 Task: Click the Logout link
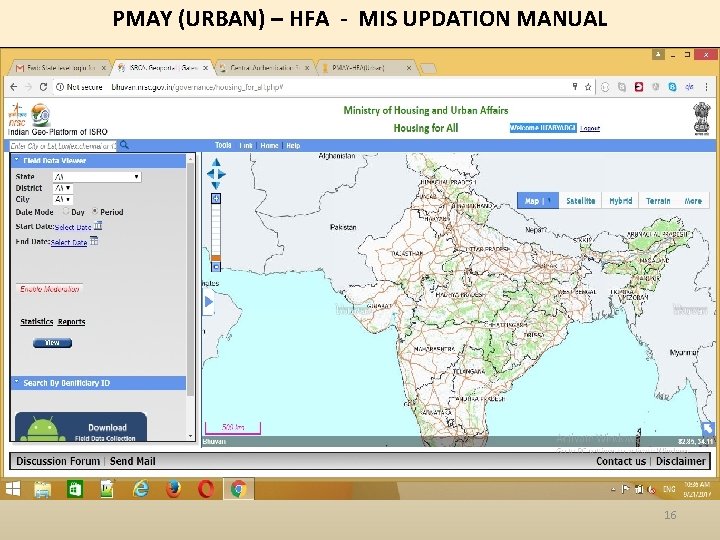pyautogui.click(x=590, y=128)
